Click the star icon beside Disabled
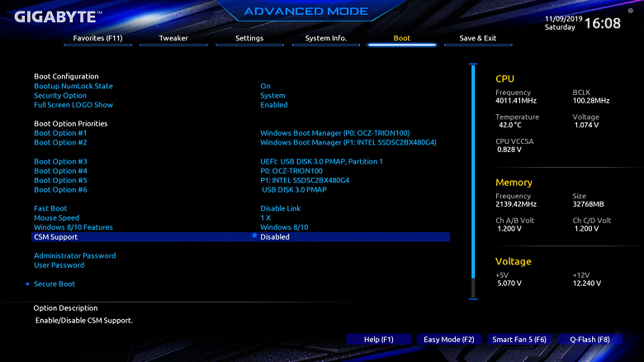The image size is (644, 362). click(254, 236)
